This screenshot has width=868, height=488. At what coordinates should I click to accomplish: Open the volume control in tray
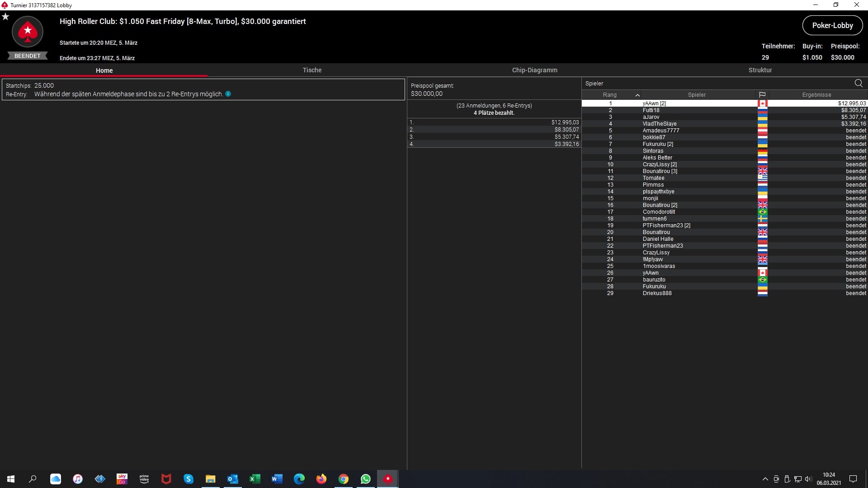coord(808,479)
